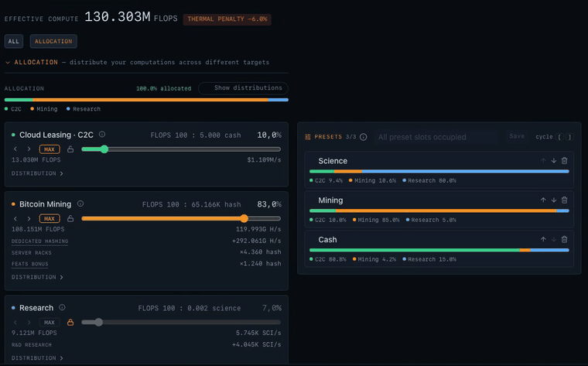Open info icon next to Bitcoin Mining
The height and width of the screenshot is (366, 588).
tap(80, 204)
